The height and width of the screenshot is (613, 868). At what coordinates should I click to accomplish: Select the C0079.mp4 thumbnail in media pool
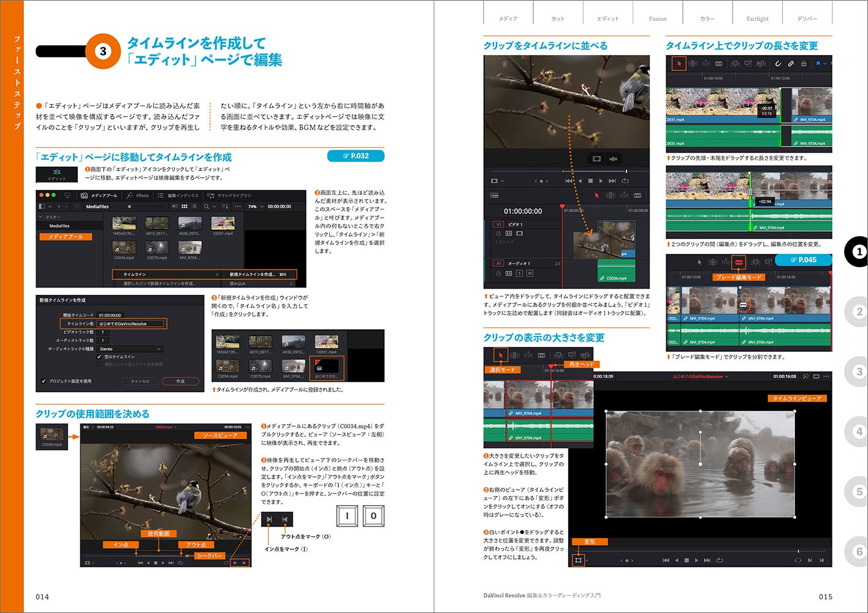(157, 247)
